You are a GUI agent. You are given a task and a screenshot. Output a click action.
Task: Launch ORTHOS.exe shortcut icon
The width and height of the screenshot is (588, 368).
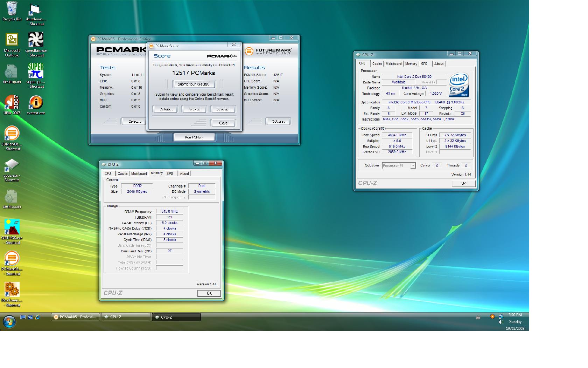click(12, 232)
